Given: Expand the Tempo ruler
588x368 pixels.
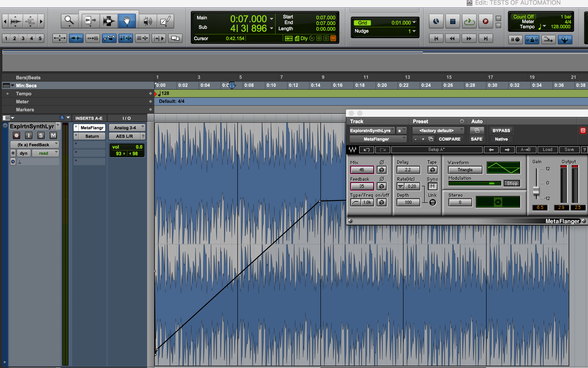Looking at the screenshot, I should pos(8,93).
